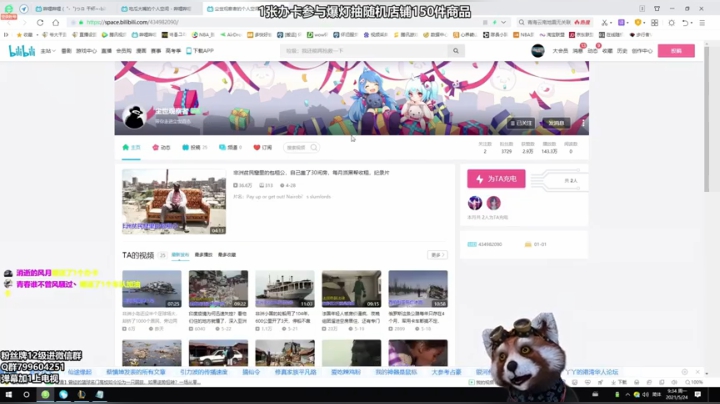Click the browser address bar URL
720x404 pixels.
point(132,22)
